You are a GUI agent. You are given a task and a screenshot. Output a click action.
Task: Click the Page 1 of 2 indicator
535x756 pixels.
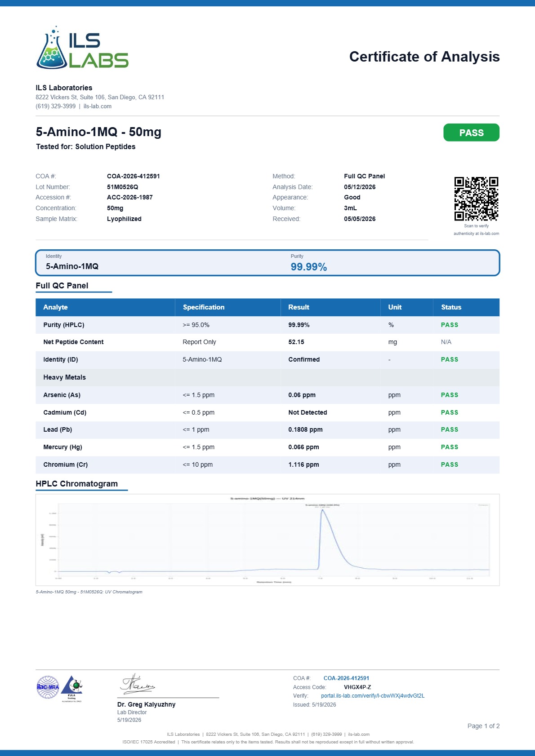pyautogui.click(x=483, y=726)
